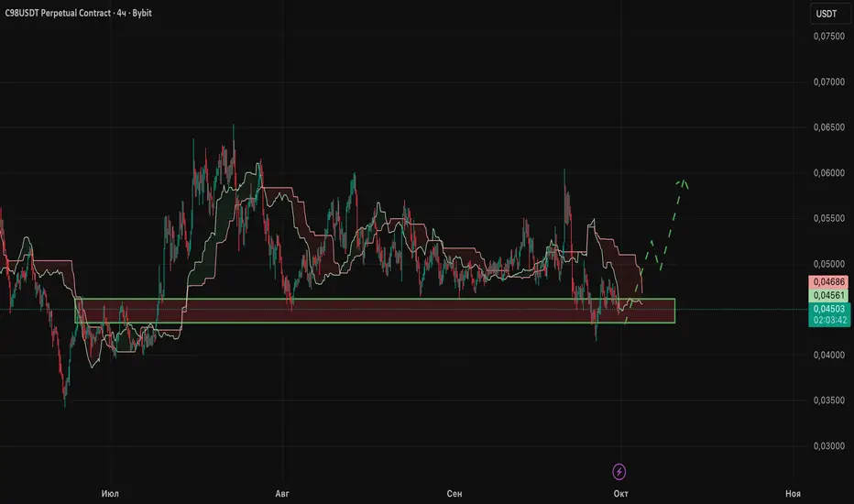Click the 0,04000 price axis label
The width and height of the screenshot is (854, 504).
click(829, 355)
